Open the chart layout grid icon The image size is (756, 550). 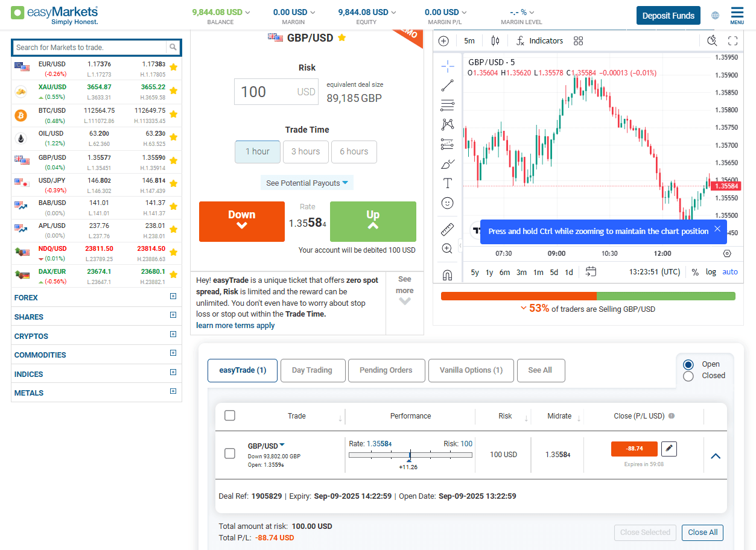pyautogui.click(x=579, y=41)
